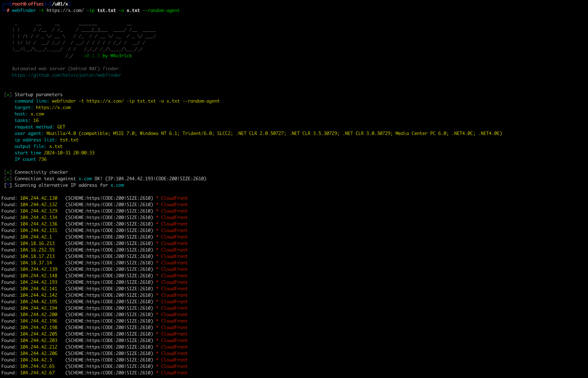The image size is (588, 378).
Task: Click the x.com link in Scanning line
Action: tap(117, 185)
